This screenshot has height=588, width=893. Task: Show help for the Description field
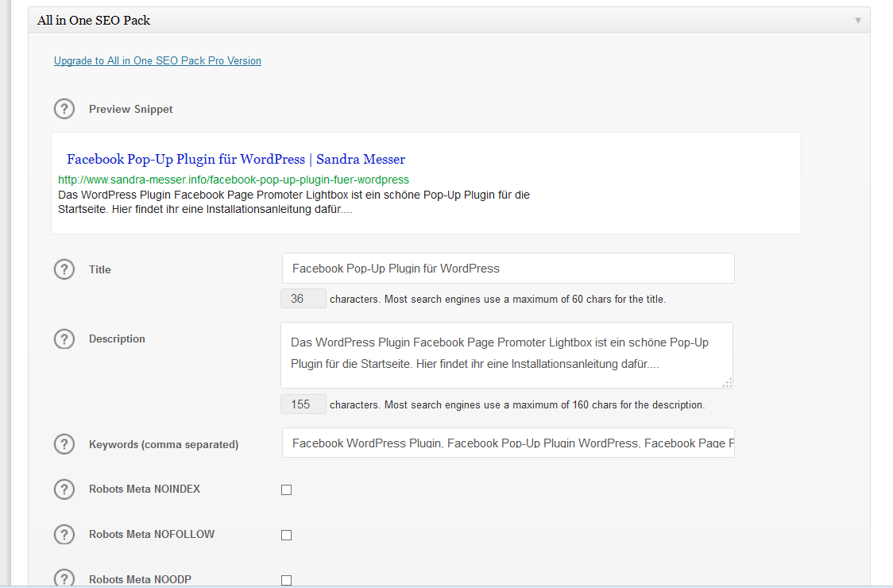(64, 338)
